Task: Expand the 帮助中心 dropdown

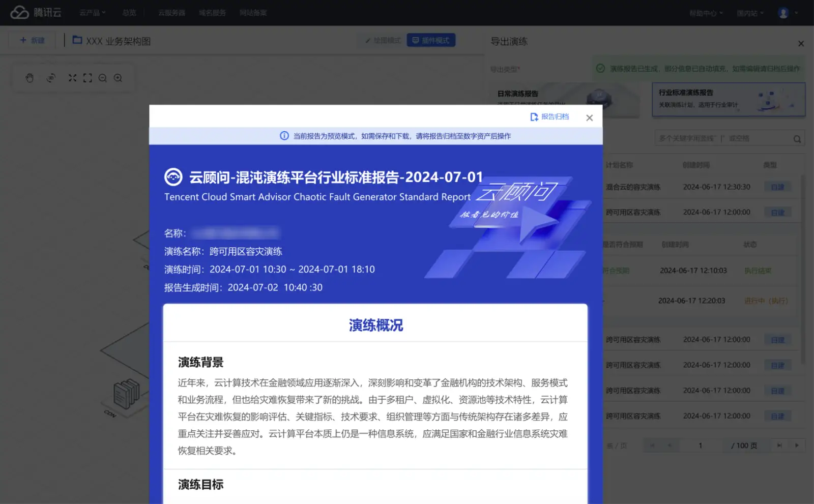Action: click(706, 13)
